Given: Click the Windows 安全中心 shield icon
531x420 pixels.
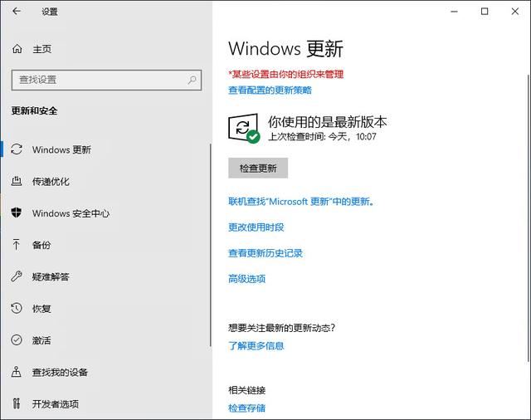Looking at the screenshot, I should point(17,212).
